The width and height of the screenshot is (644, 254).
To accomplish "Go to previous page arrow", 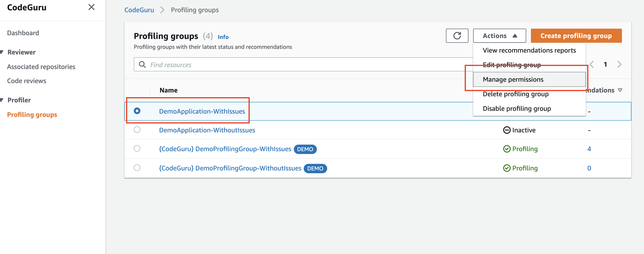I will pos(592,65).
